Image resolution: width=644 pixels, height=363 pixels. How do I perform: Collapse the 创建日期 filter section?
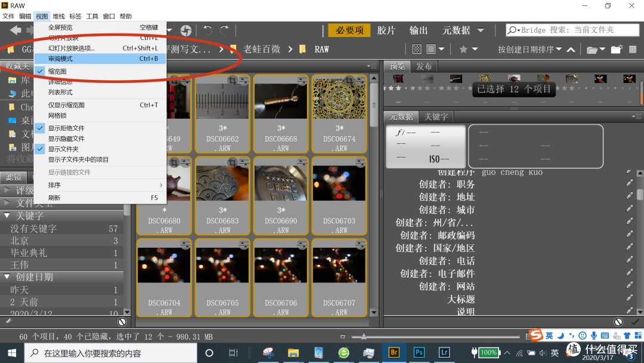[7, 276]
